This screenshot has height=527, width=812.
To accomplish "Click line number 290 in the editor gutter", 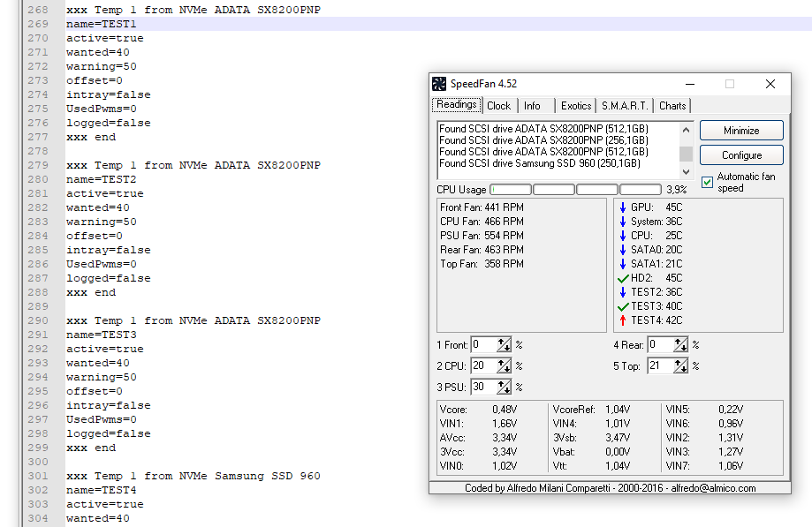I will coord(38,320).
